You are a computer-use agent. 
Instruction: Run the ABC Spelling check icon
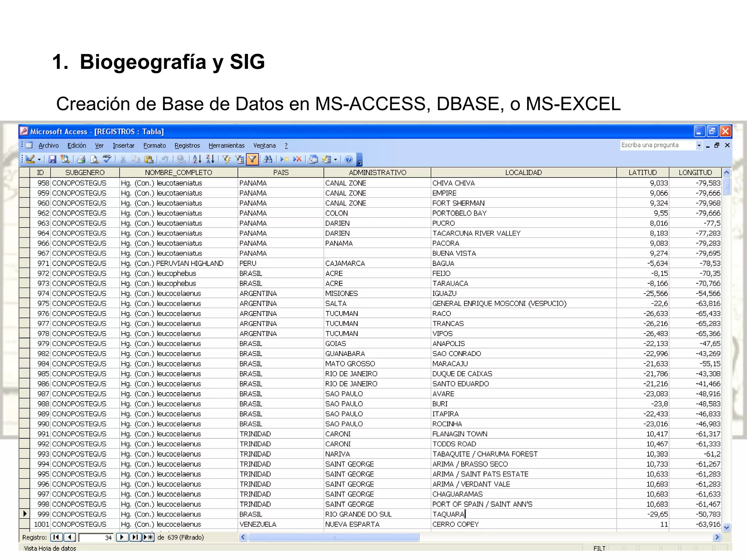click(107, 159)
